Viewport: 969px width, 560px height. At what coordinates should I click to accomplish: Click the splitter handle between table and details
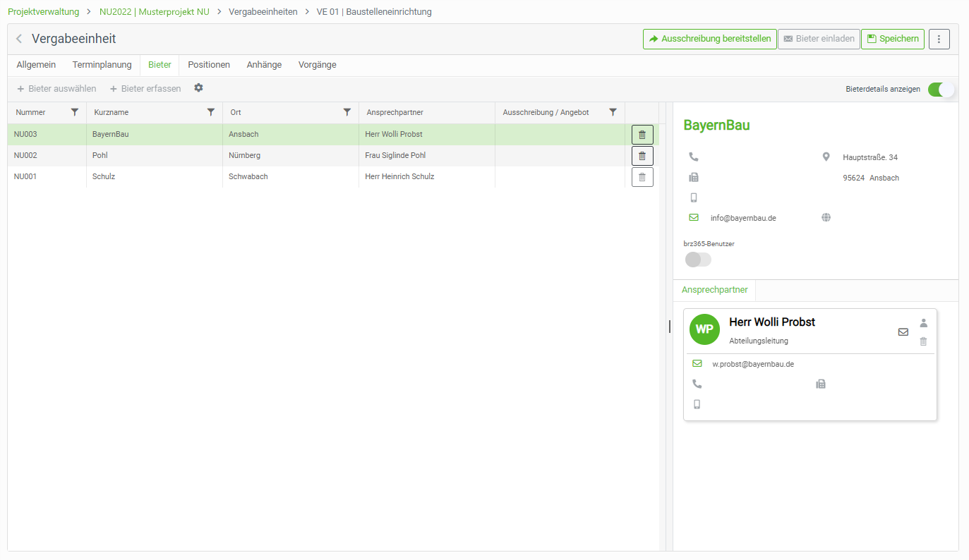669,326
